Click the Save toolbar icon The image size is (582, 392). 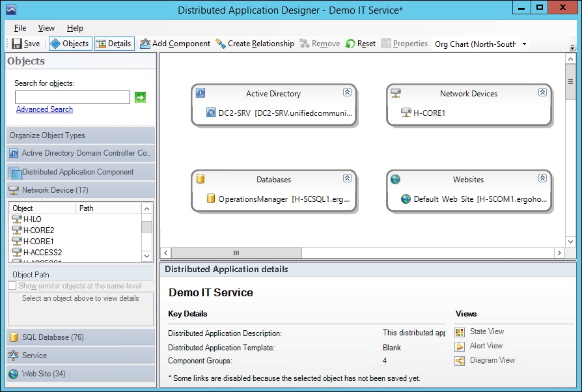click(x=17, y=44)
